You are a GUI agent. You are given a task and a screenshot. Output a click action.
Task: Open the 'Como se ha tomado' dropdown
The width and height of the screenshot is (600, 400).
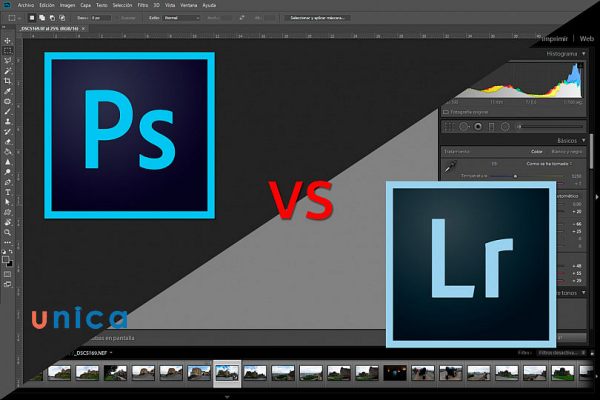click(x=549, y=163)
